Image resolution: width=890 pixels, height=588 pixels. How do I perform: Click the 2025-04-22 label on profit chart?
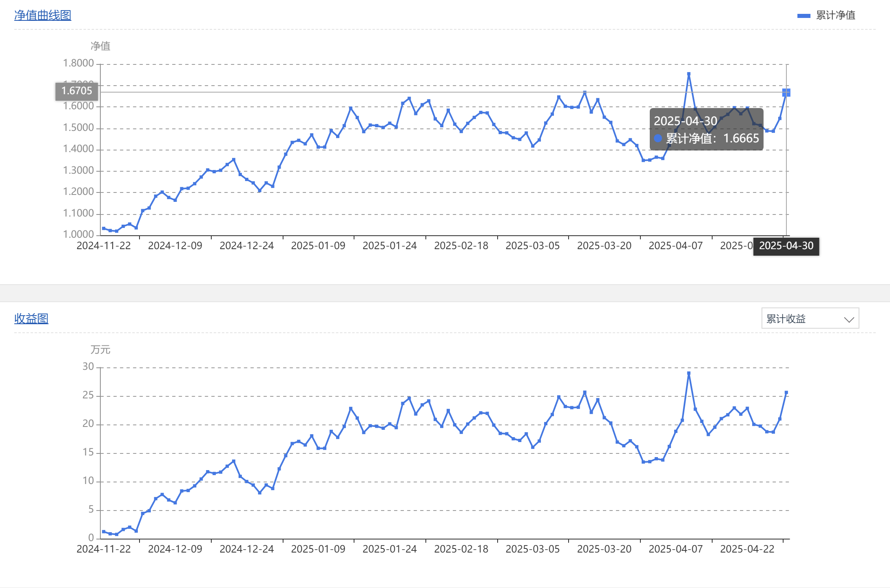(747, 549)
